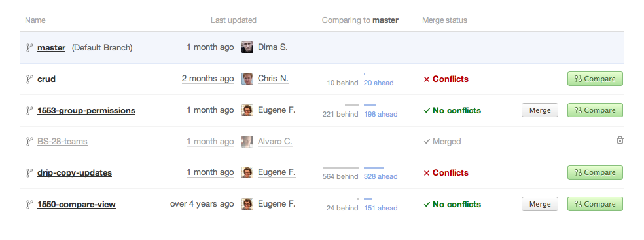Click branch icon next to master
Viewport: 644px width, 240px height.
click(x=29, y=48)
